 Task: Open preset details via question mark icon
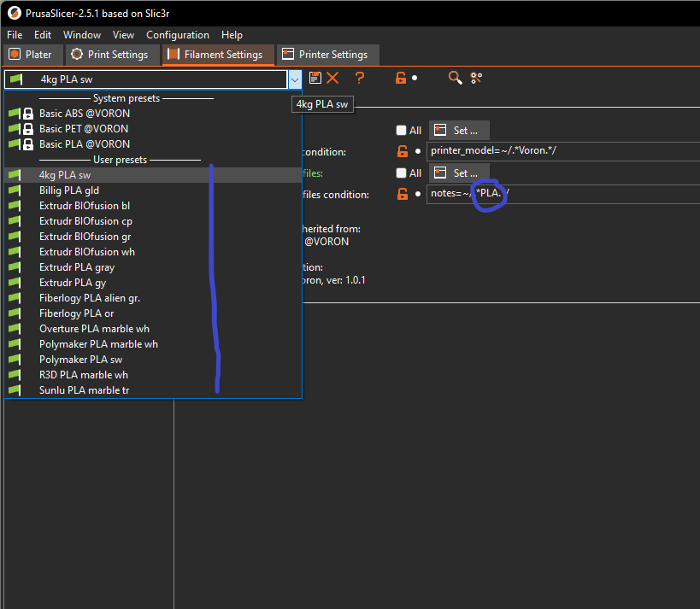(358, 78)
